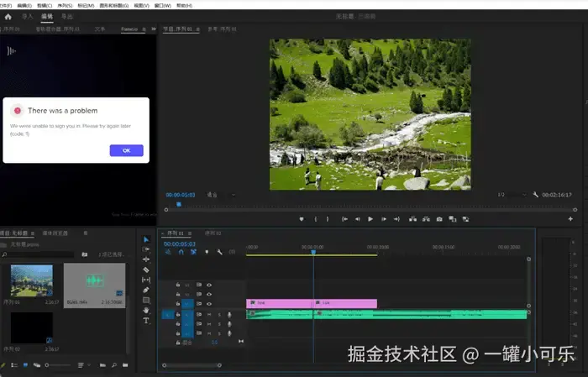Click the project panel search field
The height and width of the screenshot is (377, 588).
pyautogui.click(x=39, y=254)
